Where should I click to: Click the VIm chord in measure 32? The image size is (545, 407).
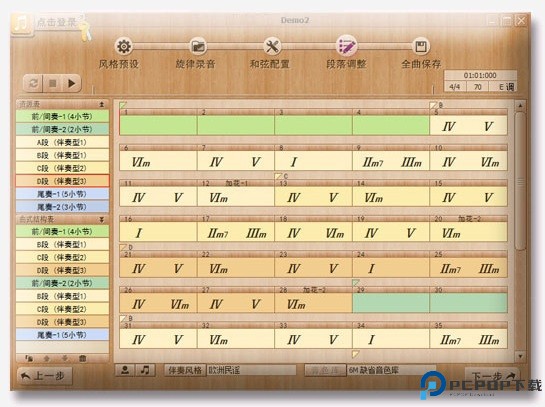click(218, 340)
